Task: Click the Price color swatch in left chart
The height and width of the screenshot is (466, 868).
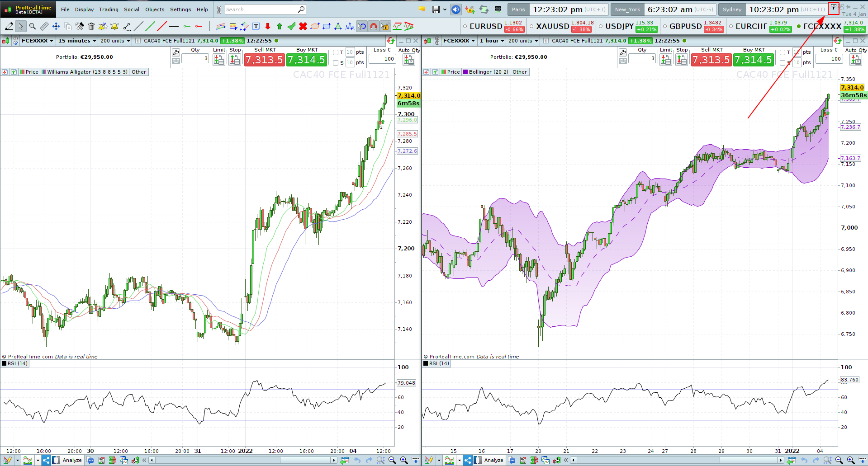Action: (x=22, y=72)
